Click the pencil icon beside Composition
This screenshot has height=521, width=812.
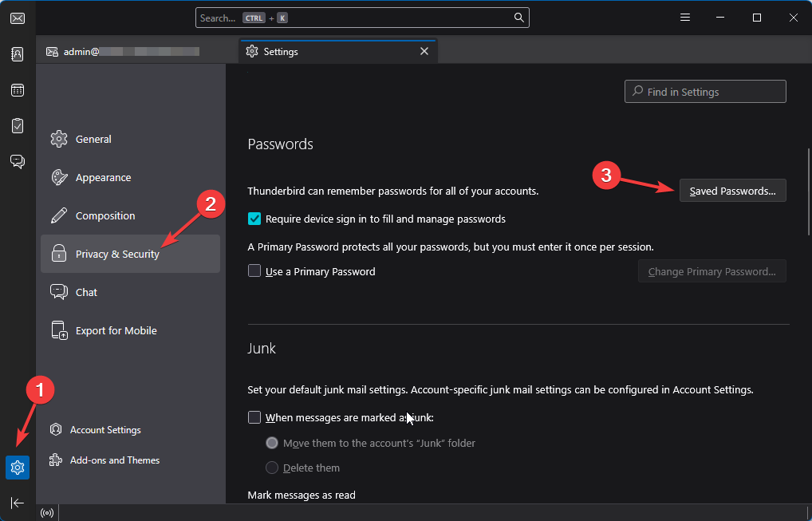click(x=59, y=215)
